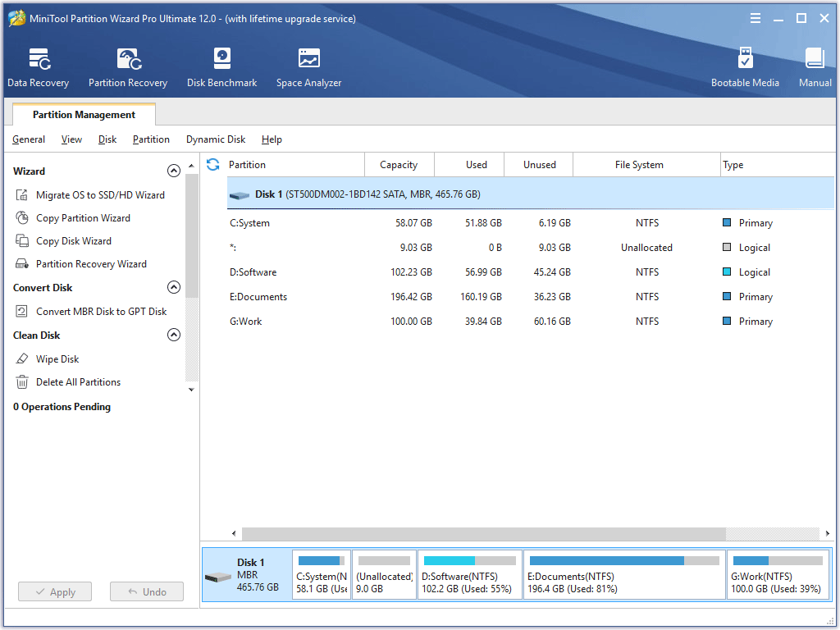The width and height of the screenshot is (840, 630).
Task: Click the C:System Primary color swatch
Action: pos(727,222)
